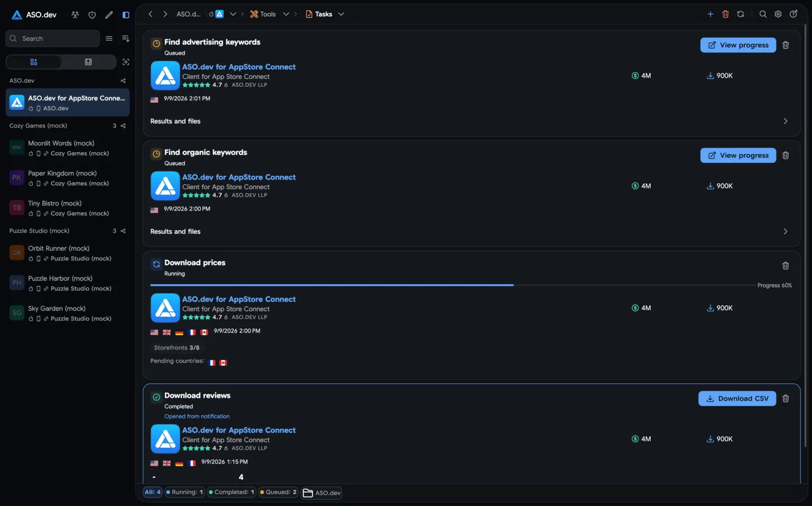Open the sort order icon beside Search
The width and height of the screenshot is (812, 506).
pos(126,38)
